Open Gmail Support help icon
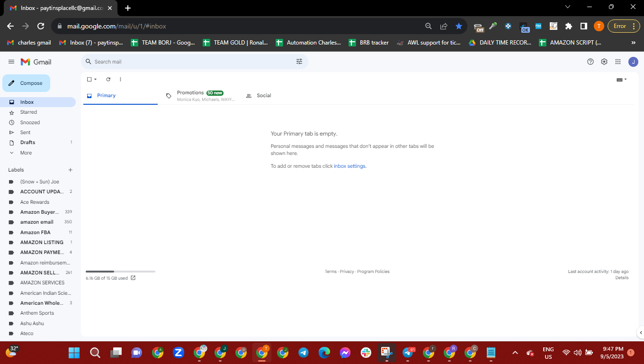This screenshot has width=644, height=364. pos(590,62)
